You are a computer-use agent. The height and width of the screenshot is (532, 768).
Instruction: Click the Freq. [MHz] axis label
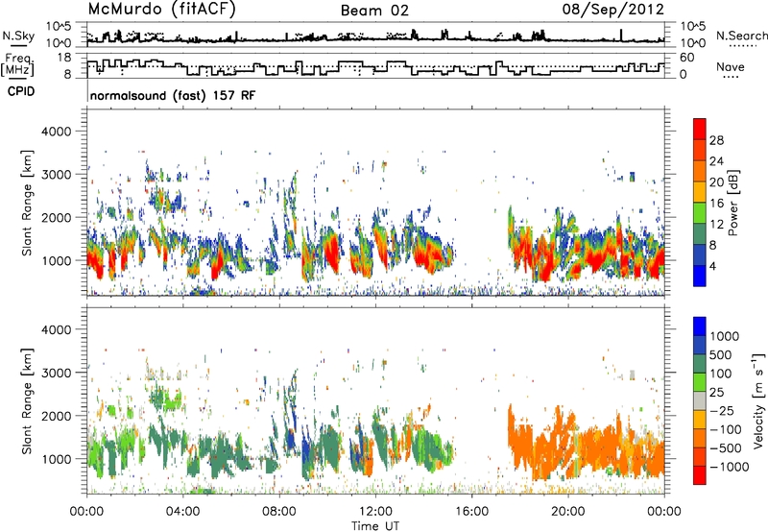click(x=17, y=64)
